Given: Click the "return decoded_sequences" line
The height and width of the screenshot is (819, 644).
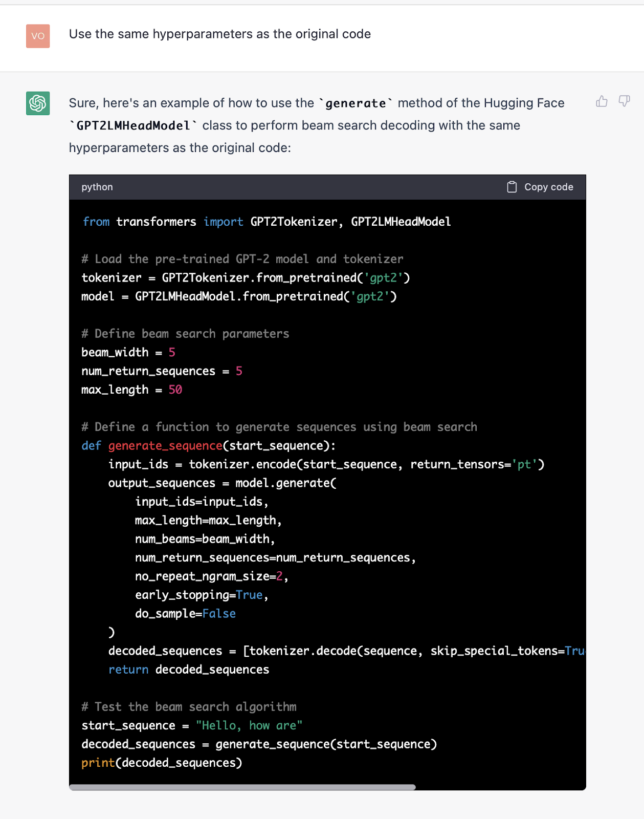Looking at the screenshot, I should point(189,670).
